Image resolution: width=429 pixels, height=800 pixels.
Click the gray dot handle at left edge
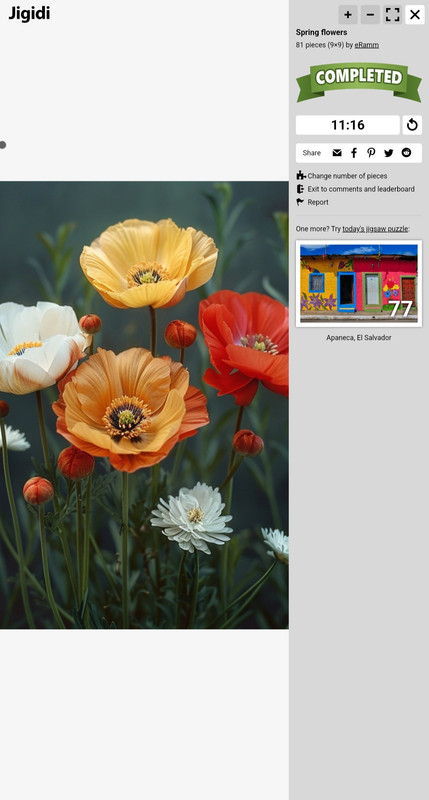point(3,145)
